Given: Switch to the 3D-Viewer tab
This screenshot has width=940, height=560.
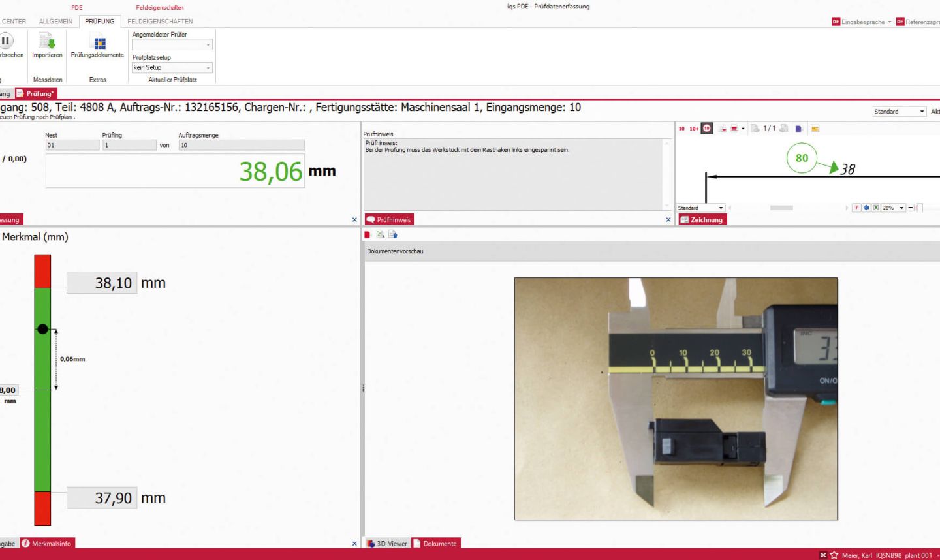Looking at the screenshot, I should (386, 543).
